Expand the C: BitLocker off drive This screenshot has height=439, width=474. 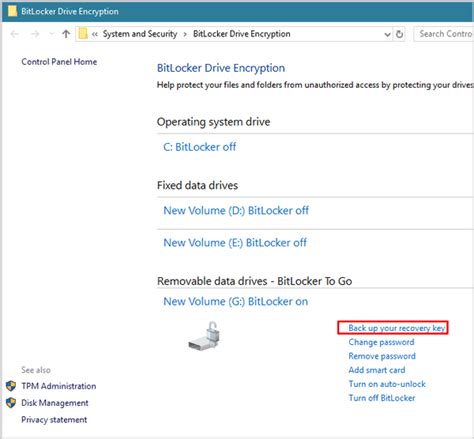tap(199, 147)
